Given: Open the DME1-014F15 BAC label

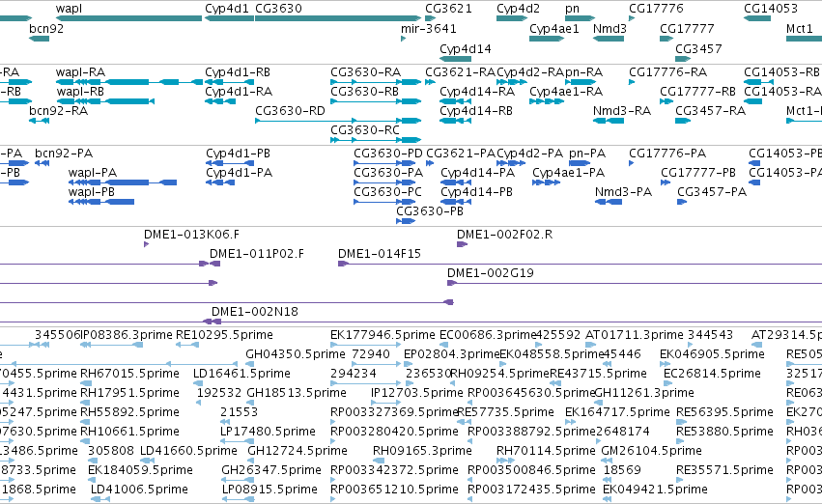Looking at the screenshot, I should pyautogui.click(x=380, y=254).
